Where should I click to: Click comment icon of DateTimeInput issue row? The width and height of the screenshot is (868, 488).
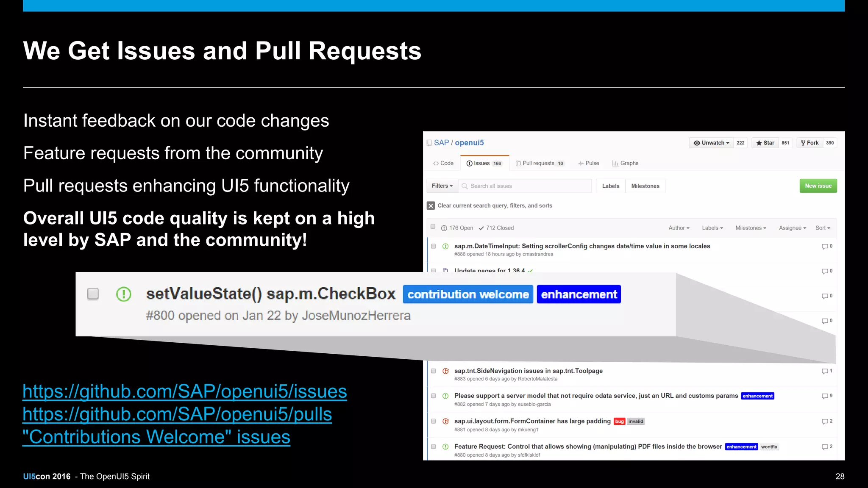[825, 247]
